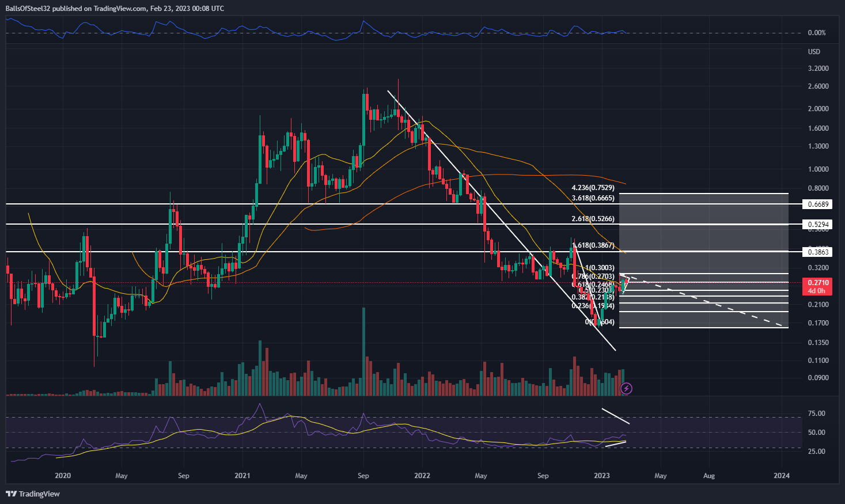This screenshot has width=845, height=504.
Task: Click the 2.6000 price axis label
Action: coord(819,86)
